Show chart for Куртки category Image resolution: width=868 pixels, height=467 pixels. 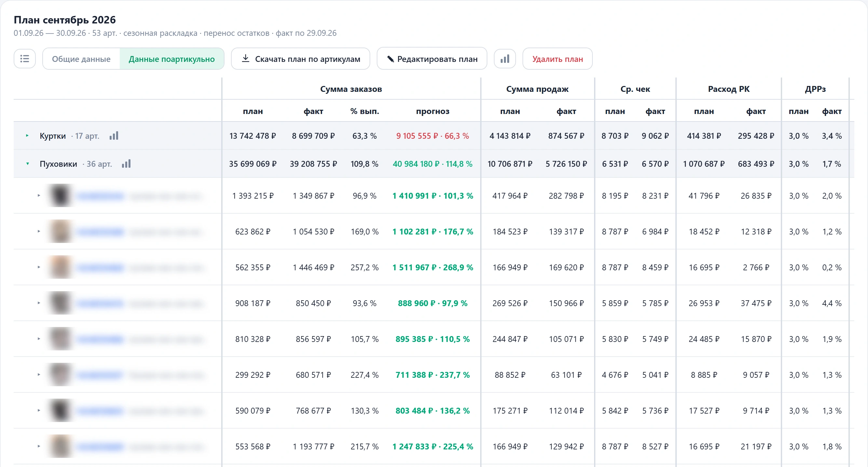(x=114, y=136)
